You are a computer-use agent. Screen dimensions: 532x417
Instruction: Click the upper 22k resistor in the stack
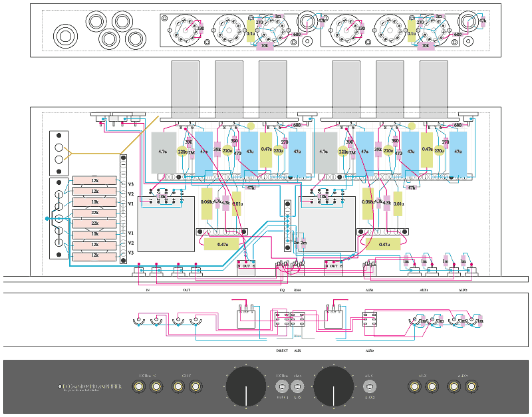[94, 212]
